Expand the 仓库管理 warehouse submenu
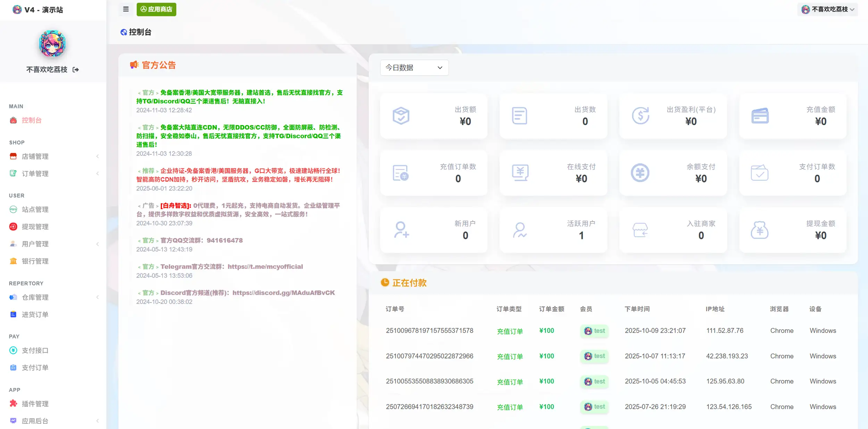The height and width of the screenshot is (429, 868). 98,297
